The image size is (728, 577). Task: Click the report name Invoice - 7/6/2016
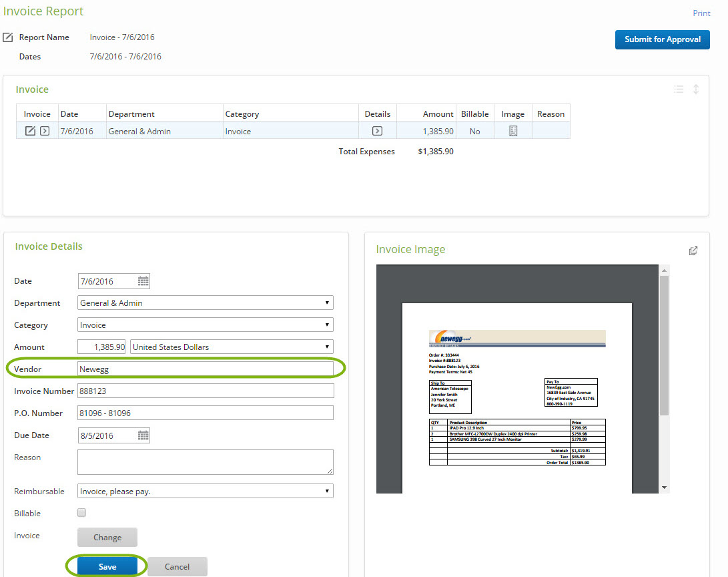(122, 37)
